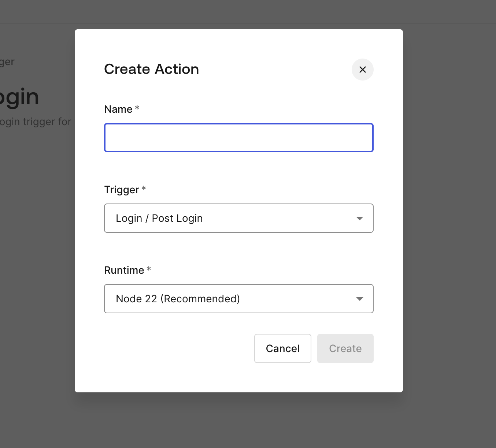The width and height of the screenshot is (496, 448).
Task: Expand the Login / Post Login trigger list
Action: [238, 218]
